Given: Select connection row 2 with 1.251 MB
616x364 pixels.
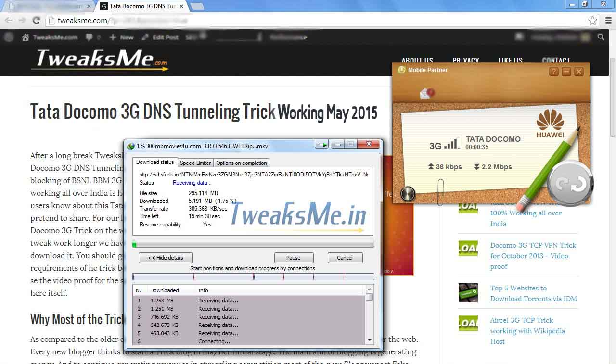Looking at the screenshot, I should click(249, 309).
